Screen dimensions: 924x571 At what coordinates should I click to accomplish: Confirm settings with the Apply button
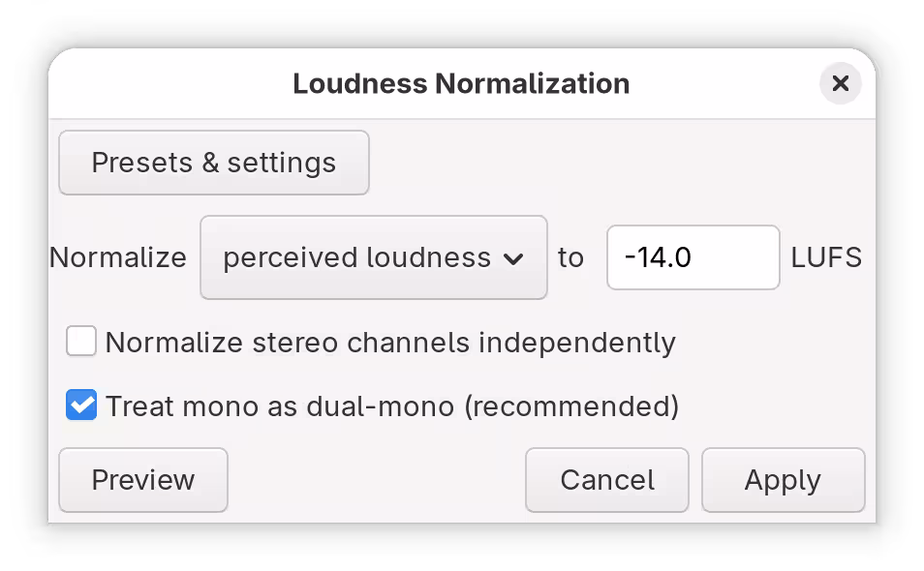(783, 480)
